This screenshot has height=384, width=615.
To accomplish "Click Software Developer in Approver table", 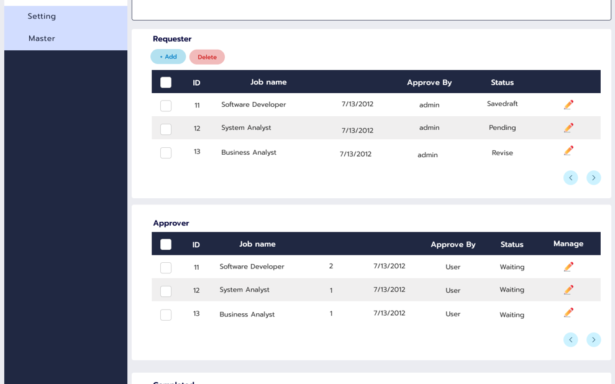I will click(x=252, y=266).
